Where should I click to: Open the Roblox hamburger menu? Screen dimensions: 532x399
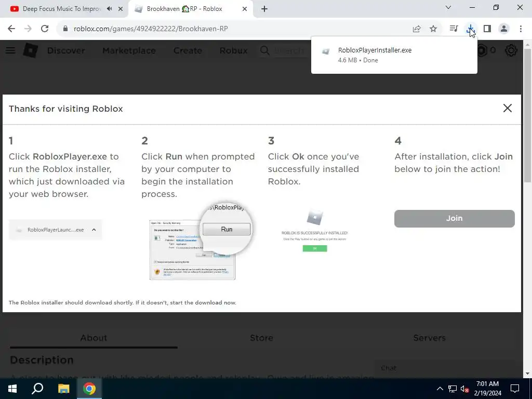tap(10, 50)
